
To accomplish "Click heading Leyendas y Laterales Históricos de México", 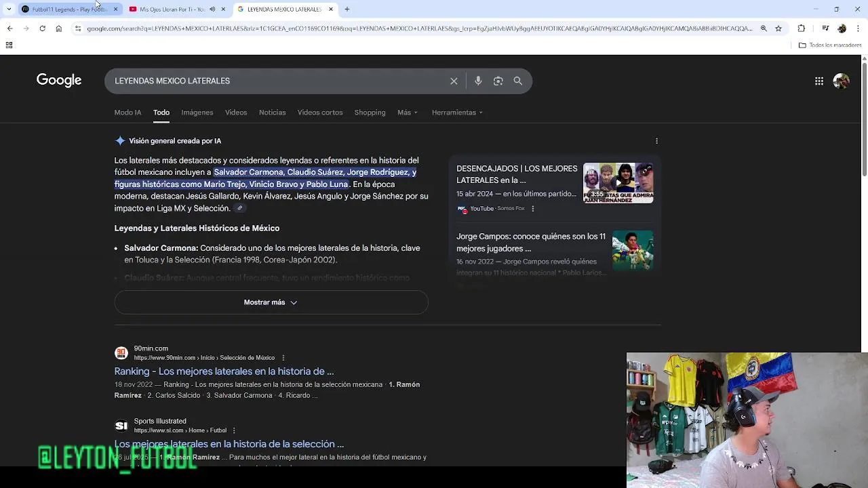I will [197, 228].
